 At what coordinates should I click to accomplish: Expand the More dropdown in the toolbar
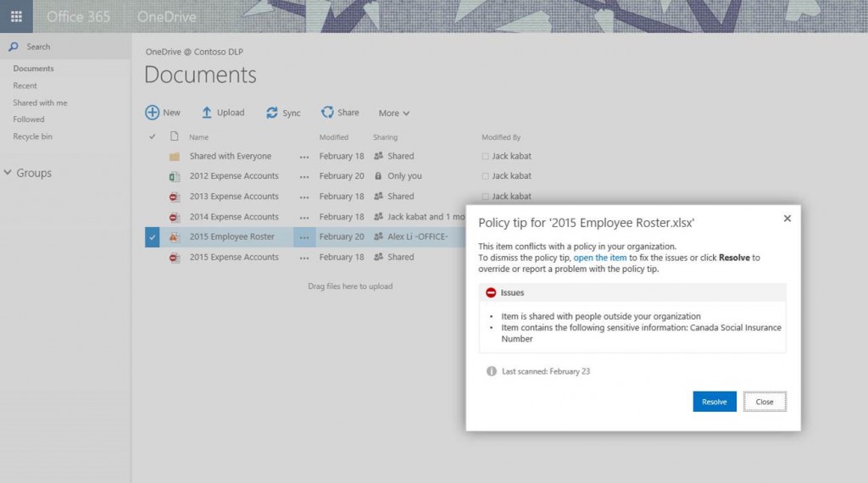[x=394, y=113]
